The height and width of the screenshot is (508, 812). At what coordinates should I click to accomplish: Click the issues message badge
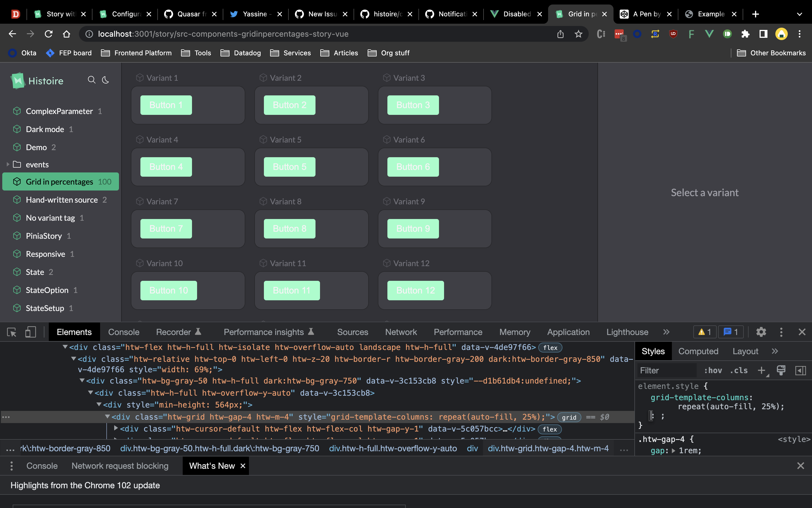(731, 332)
